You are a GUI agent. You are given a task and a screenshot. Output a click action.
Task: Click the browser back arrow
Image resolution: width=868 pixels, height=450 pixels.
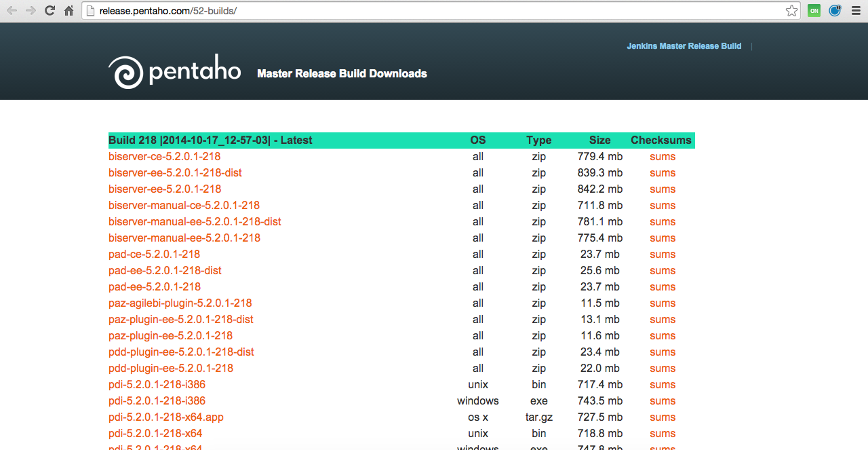pyautogui.click(x=12, y=11)
